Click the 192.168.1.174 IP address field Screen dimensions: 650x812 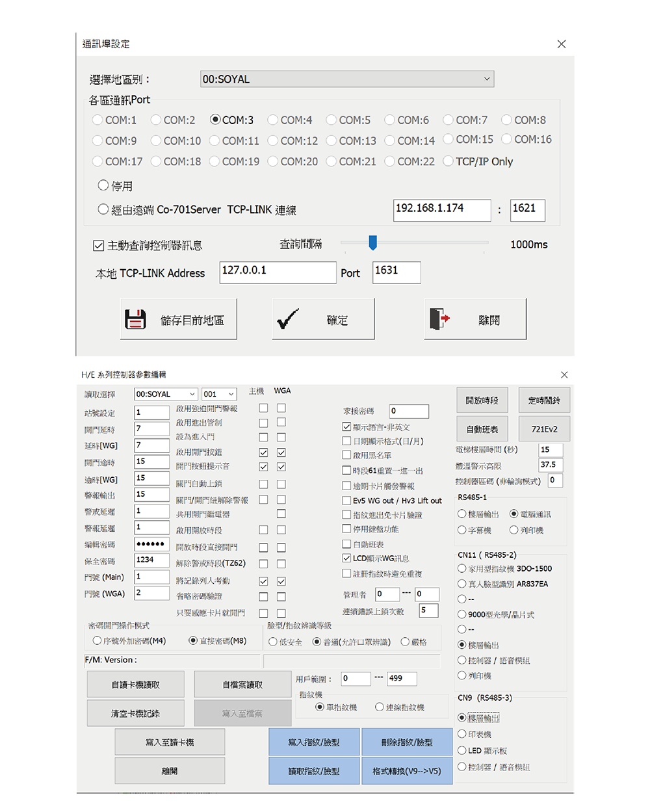pos(442,209)
